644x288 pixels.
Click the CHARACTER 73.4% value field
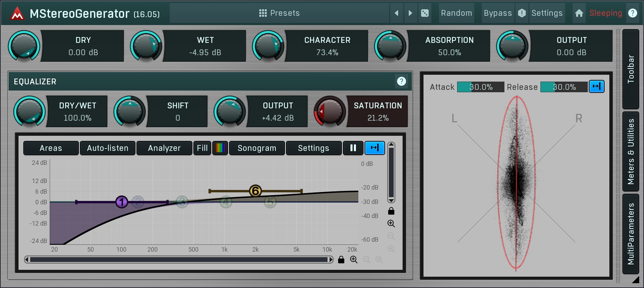[x=327, y=46]
